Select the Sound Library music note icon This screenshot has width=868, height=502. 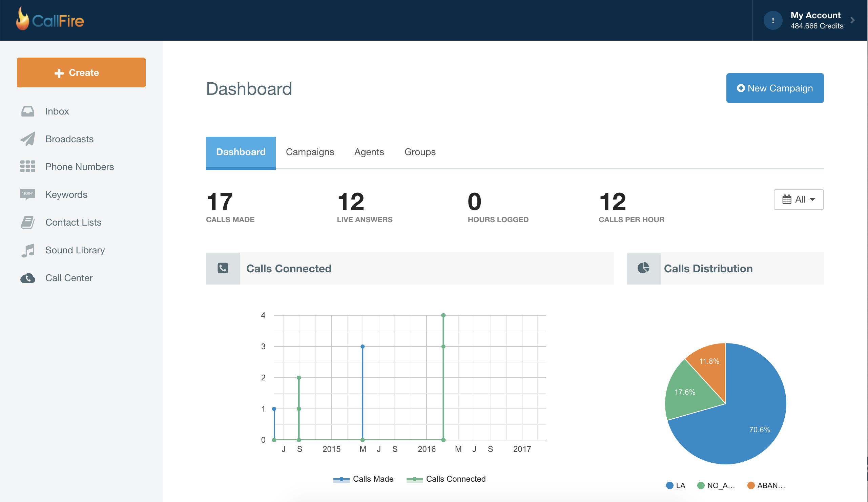[x=27, y=250]
